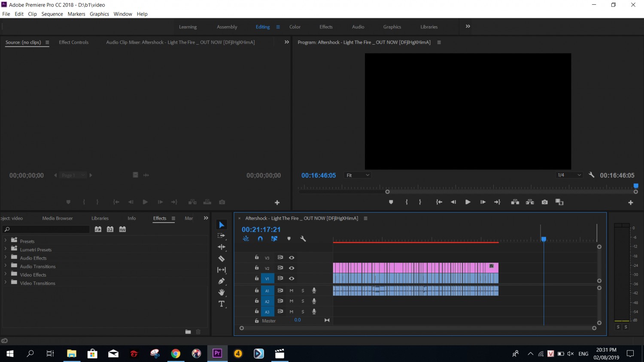The width and height of the screenshot is (644, 362).
Task: Add a marker in the timeline panel
Action: click(289, 239)
